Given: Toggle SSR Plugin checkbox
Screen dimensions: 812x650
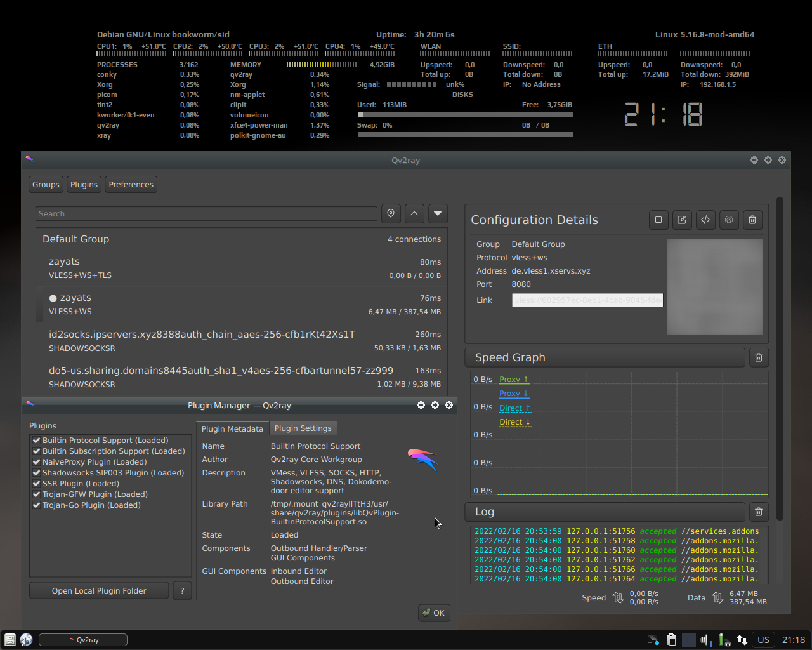Looking at the screenshot, I should 37,483.
